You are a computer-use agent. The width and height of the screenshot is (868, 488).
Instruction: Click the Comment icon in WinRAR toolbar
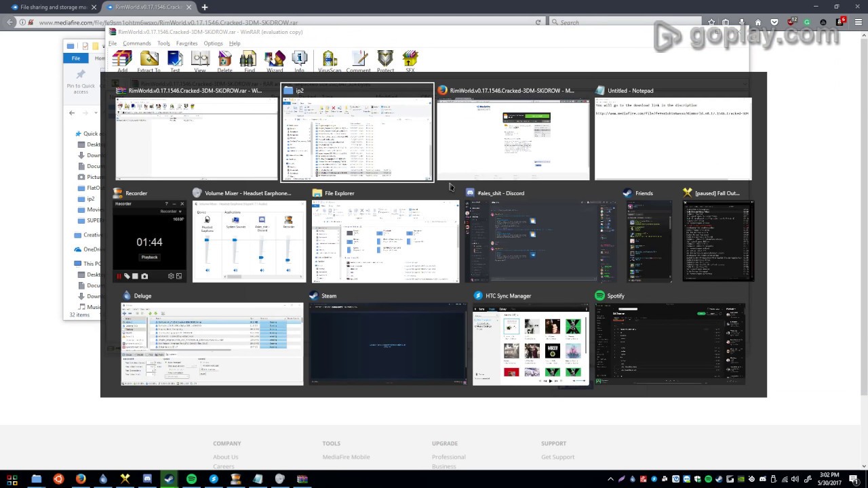[359, 61]
